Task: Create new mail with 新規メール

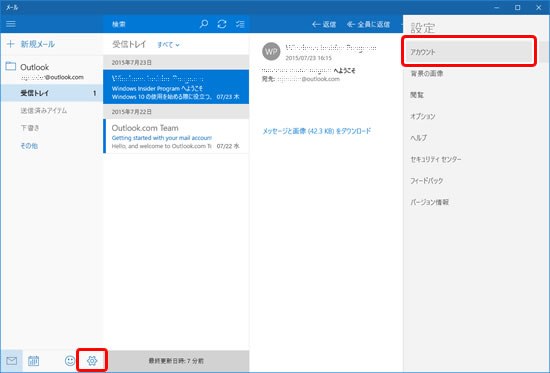Action: point(31,44)
